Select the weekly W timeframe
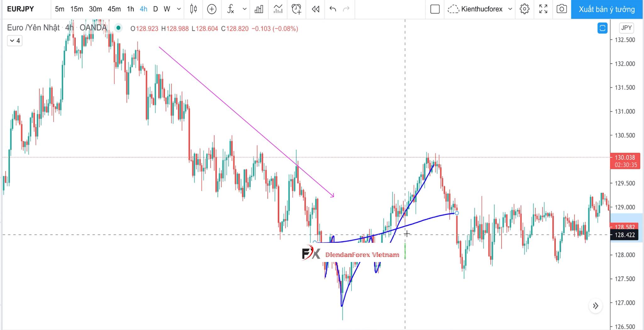The height and width of the screenshot is (330, 644). click(x=167, y=9)
